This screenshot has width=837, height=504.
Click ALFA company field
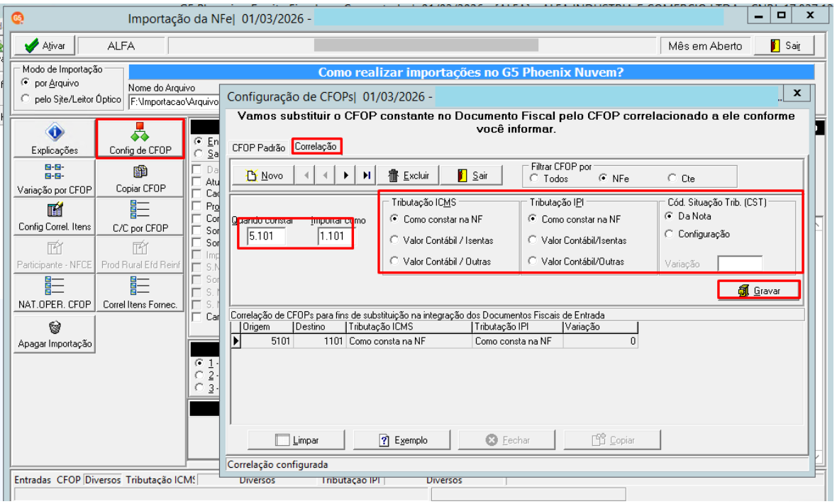point(121,46)
